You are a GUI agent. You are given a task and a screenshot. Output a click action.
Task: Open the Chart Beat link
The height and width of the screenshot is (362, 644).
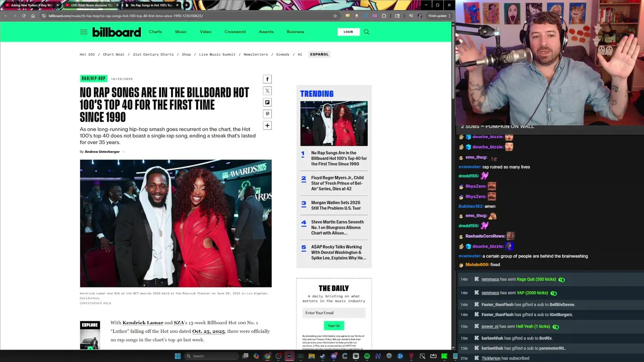coord(114,54)
